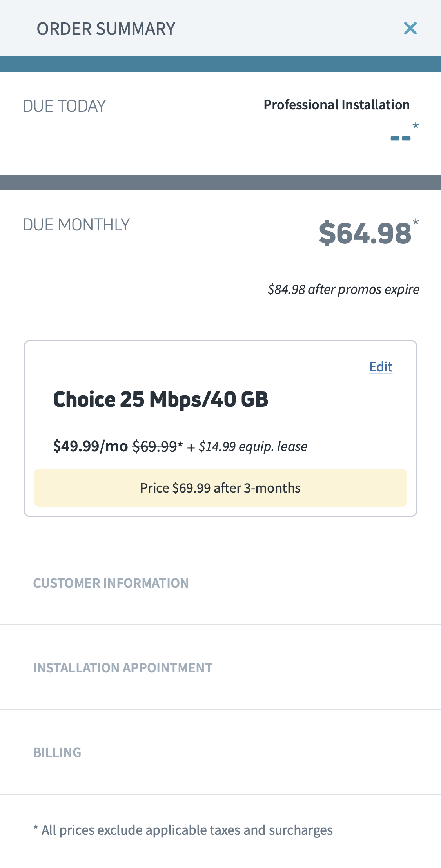Image resolution: width=441 pixels, height=868 pixels.
Task: Click the yellow Price $69.99 after 3-months banner
Action: [220, 488]
